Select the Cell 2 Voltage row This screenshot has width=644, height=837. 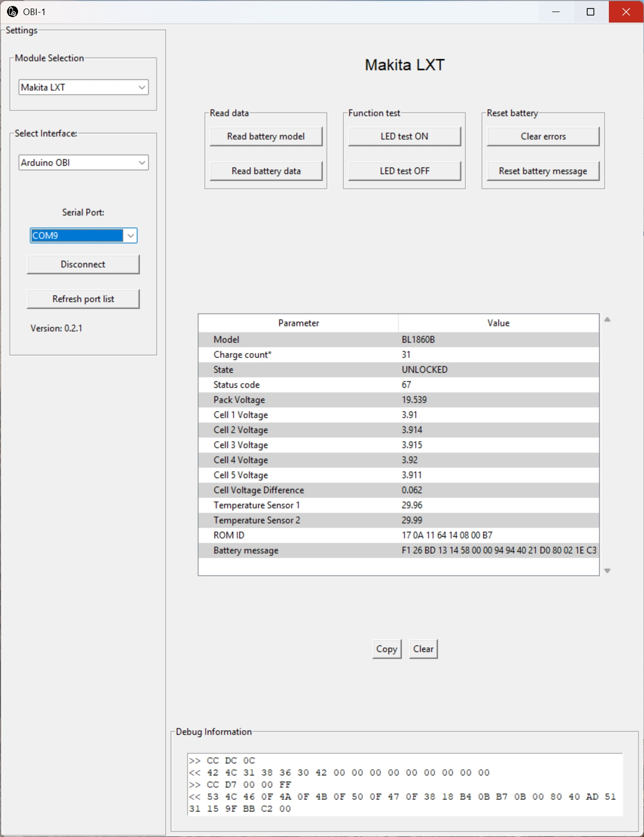coord(399,430)
